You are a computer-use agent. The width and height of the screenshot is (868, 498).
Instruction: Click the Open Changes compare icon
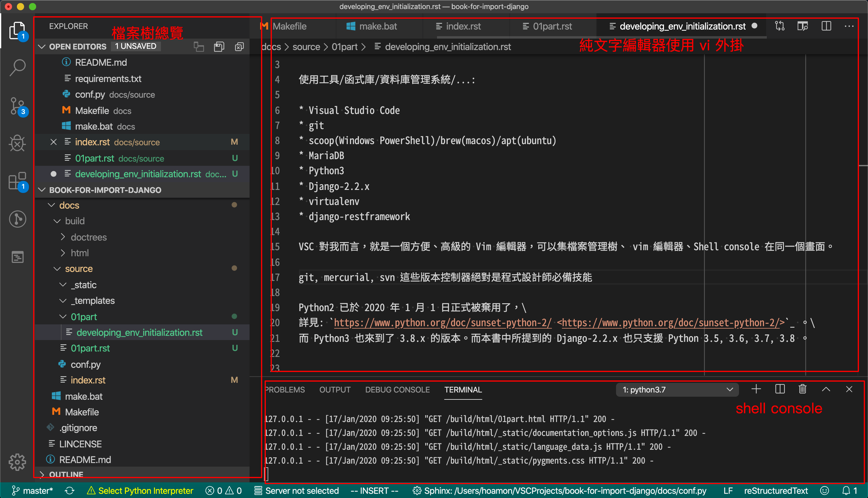[780, 26]
